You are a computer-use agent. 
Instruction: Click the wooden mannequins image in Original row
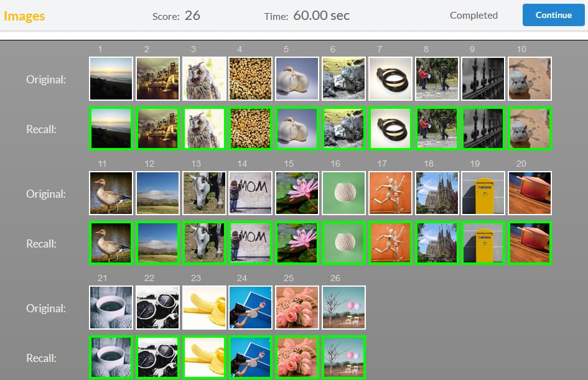(x=390, y=193)
